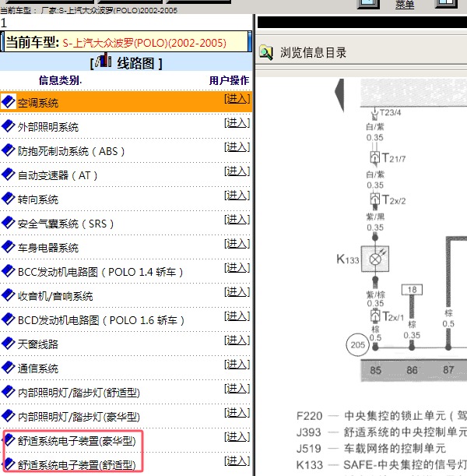467x476 pixels.
Task: Click the diamond icon beside 通信系统
Action: pyautogui.click(x=9, y=367)
